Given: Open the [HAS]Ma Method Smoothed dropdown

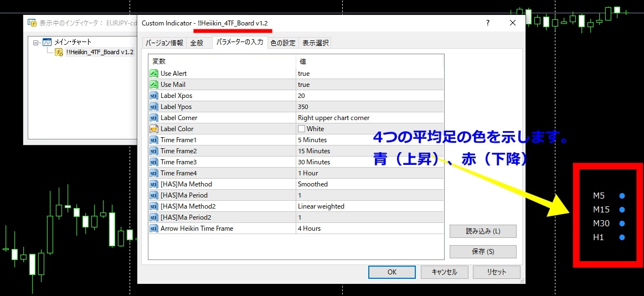Looking at the screenshot, I should click(370, 184).
